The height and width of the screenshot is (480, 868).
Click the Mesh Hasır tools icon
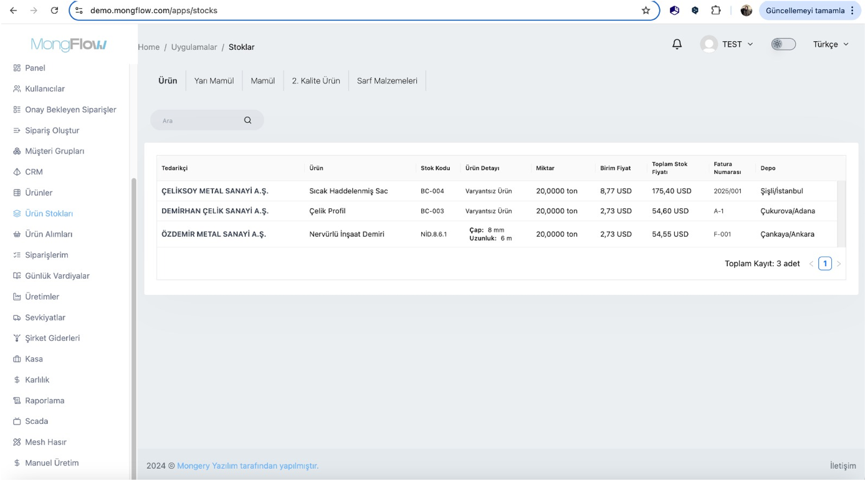click(x=17, y=442)
